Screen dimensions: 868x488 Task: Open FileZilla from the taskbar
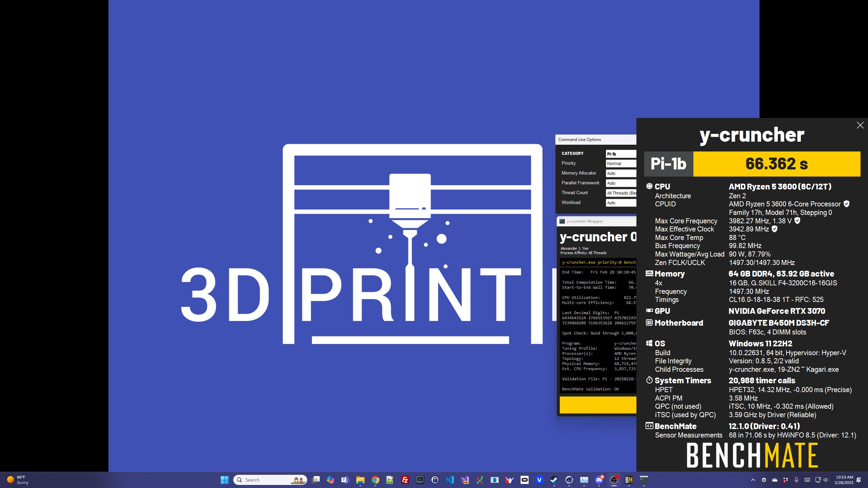click(405, 480)
